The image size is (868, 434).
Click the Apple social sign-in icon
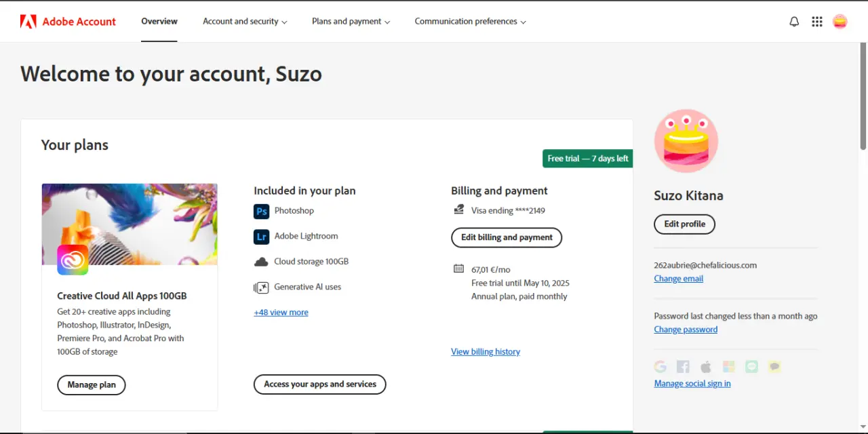tap(706, 367)
